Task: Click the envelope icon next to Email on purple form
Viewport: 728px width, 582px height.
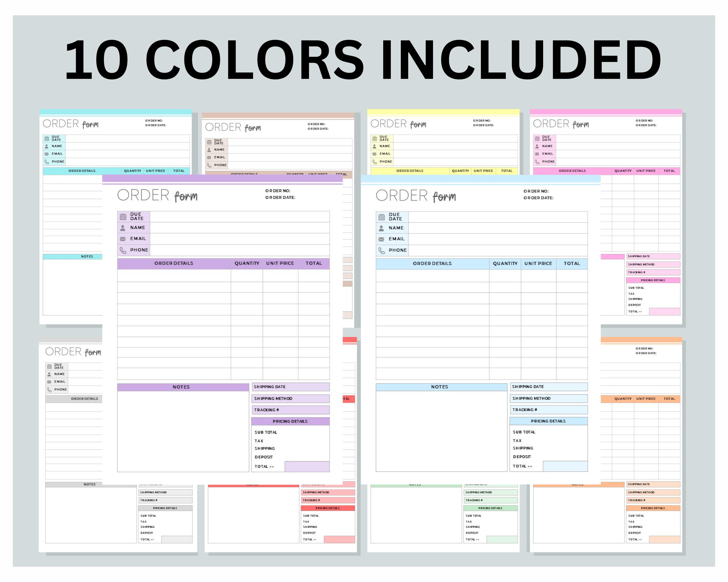Action: point(123,239)
